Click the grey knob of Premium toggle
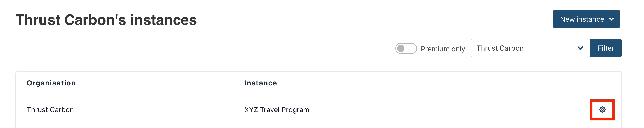The height and width of the screenshot is (128, 644). (x=401, y=48)
